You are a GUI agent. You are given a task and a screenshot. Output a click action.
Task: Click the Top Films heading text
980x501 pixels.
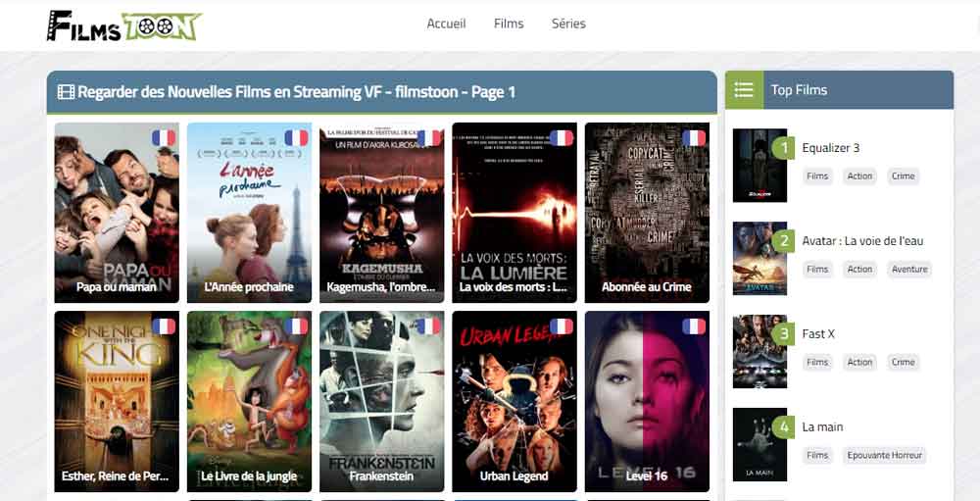(x=799, y=90)
